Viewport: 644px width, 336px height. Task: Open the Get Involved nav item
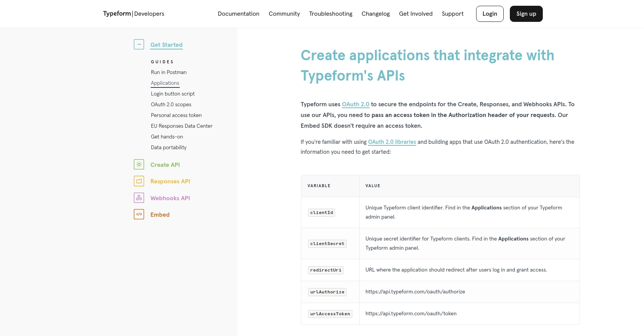point(416,14)
